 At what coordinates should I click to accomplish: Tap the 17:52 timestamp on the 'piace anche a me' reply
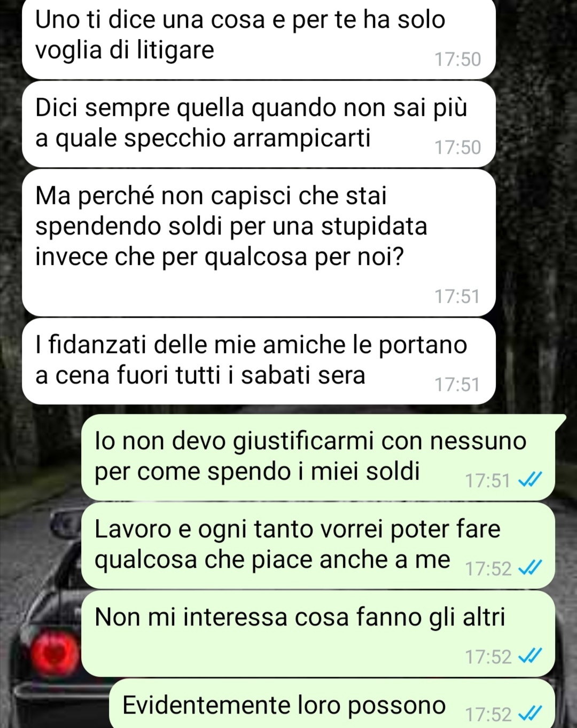coord(488,569)
